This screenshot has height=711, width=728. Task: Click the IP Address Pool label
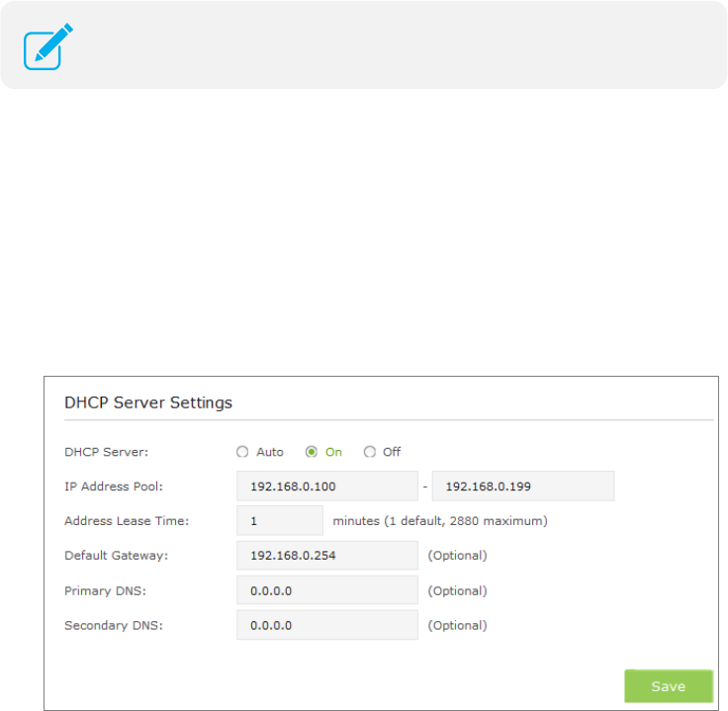114,487
